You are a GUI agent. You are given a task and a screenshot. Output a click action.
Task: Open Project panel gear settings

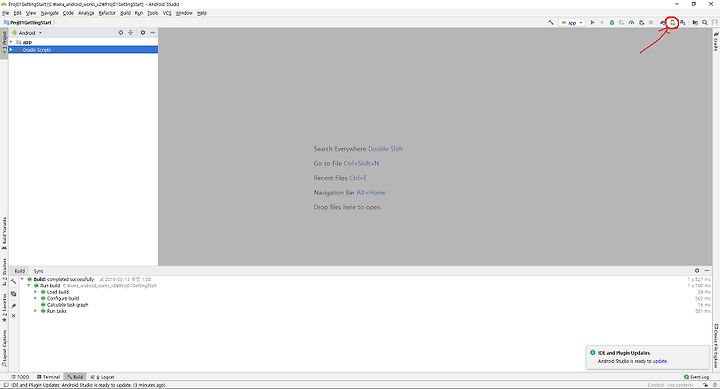pos(143,33)
